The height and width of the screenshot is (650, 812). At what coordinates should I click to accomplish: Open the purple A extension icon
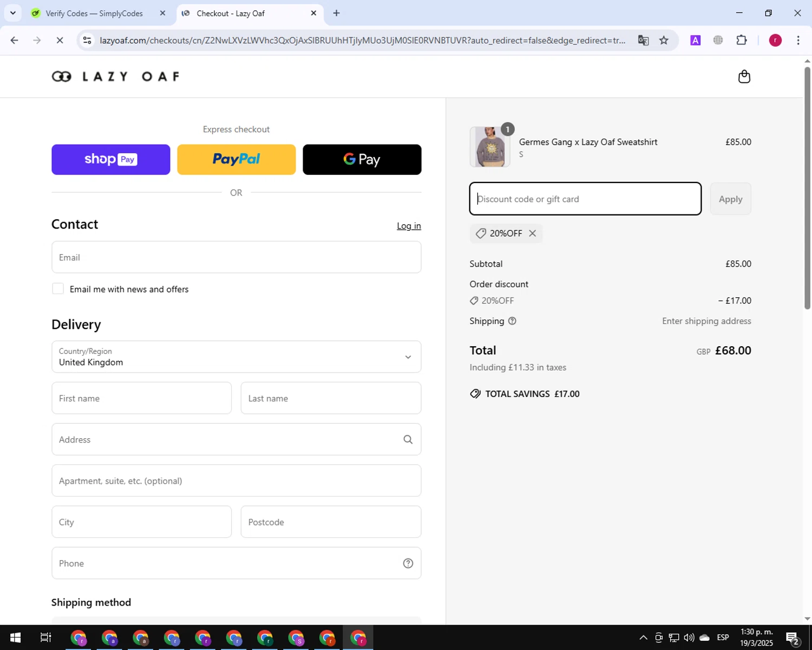click(x=696, y=40)
